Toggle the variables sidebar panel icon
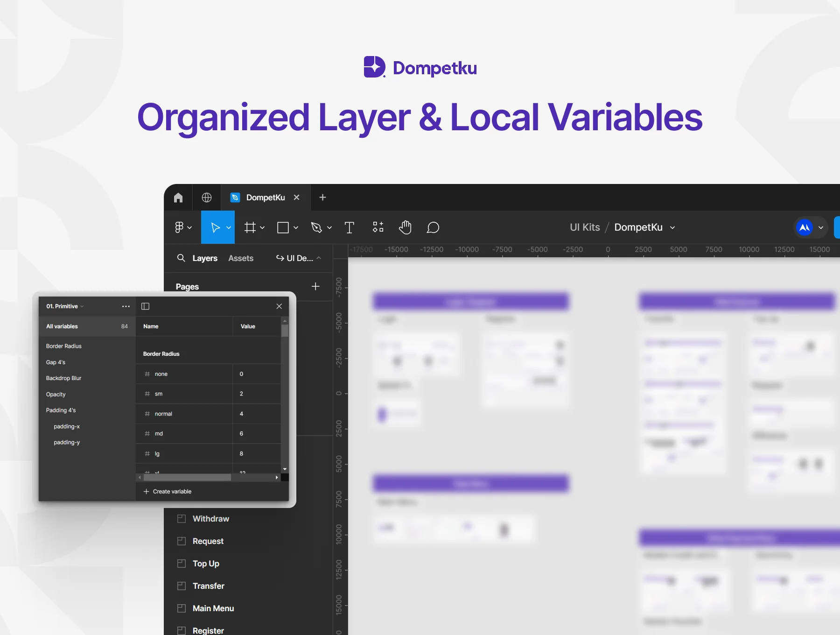840x635 pixels. [x=145, y=306]
